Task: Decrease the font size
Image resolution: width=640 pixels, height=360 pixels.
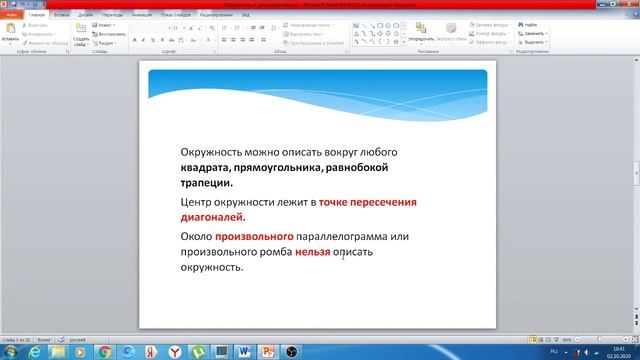Action: click(200, 28)
